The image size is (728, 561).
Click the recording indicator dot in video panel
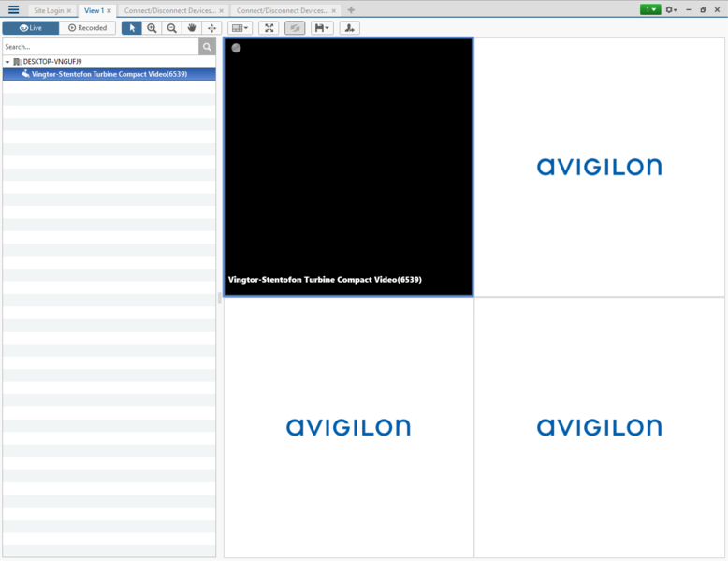pyautogui.click(x=237, y=48)
